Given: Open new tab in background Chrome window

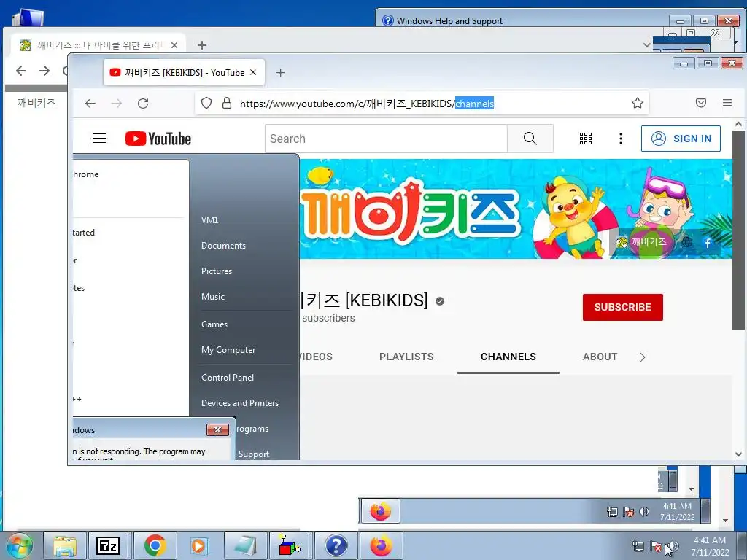Looking at the screenshot, I should [202, 45].
